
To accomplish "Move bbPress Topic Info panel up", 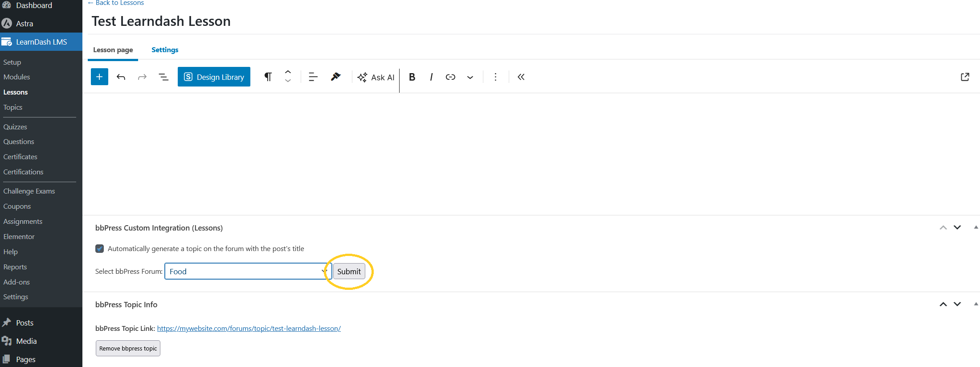I will pos(943,304).
